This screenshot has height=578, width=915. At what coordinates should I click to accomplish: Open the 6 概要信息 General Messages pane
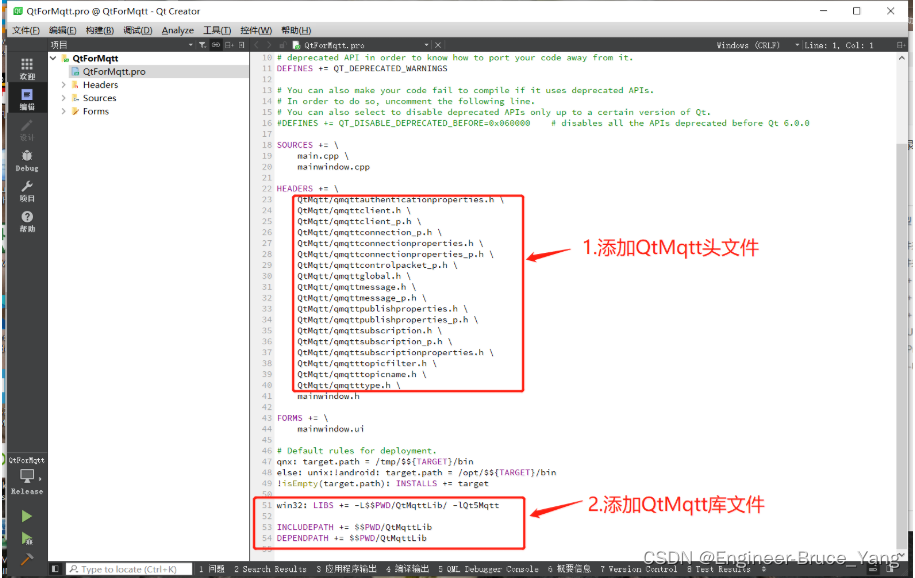click(x=569, y=569)
